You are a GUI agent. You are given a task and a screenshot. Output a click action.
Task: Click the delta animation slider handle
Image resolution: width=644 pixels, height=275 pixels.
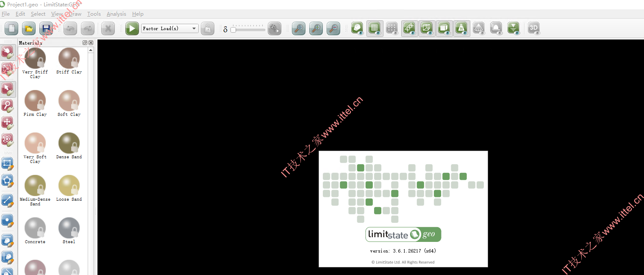tap(233, 30)
